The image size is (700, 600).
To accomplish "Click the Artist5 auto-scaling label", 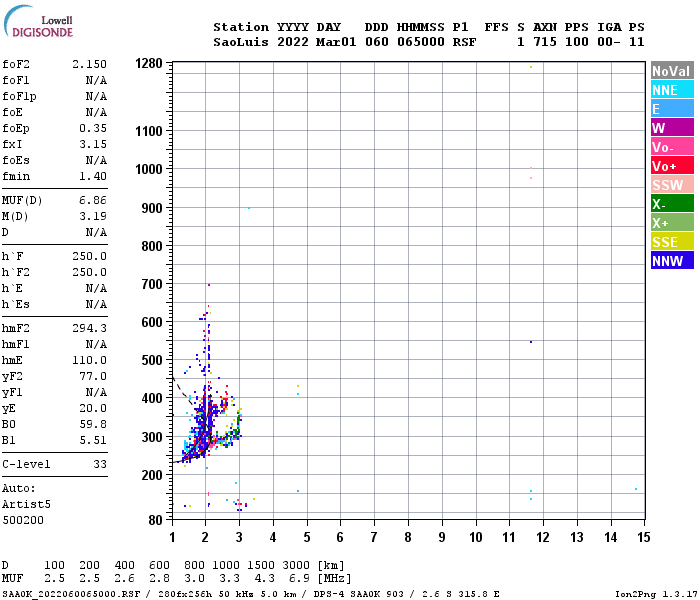I will (26, 504).
